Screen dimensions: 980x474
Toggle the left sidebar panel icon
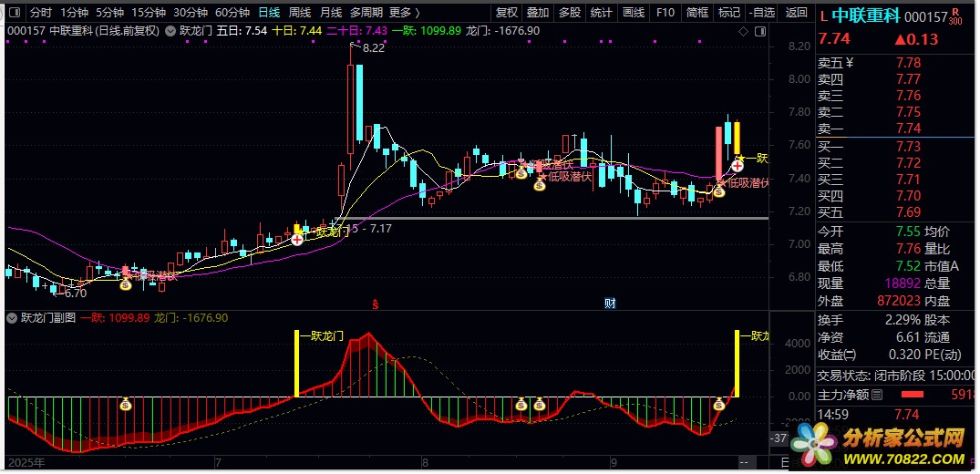click(x=15, y=12)
